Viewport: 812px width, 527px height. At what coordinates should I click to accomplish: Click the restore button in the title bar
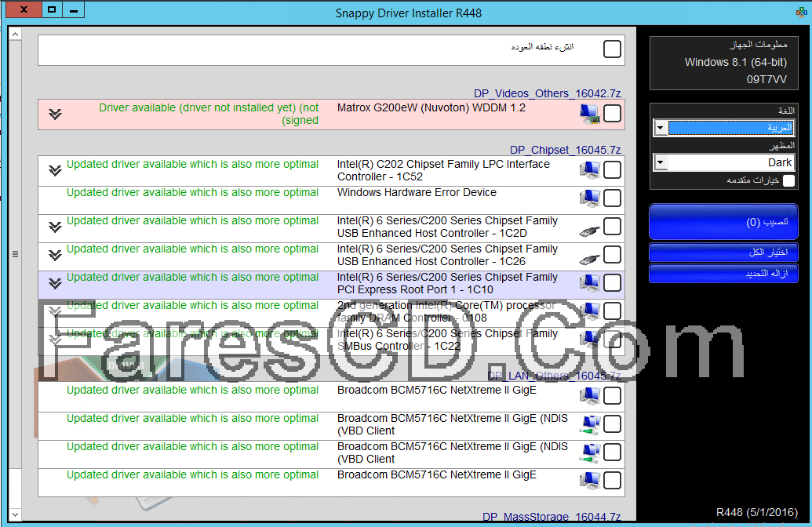click(x=52, y=9)
